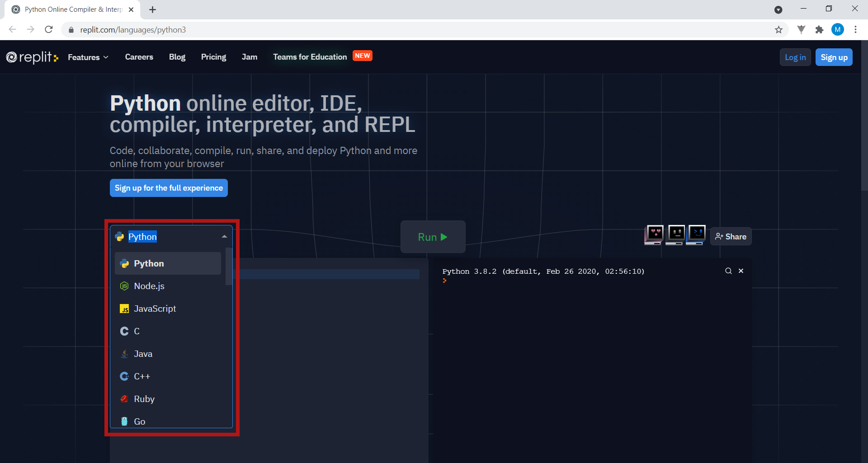868x463 pixels.
Task: Click the NEW badge next to Teams for Education
Action: pos(362,56)
